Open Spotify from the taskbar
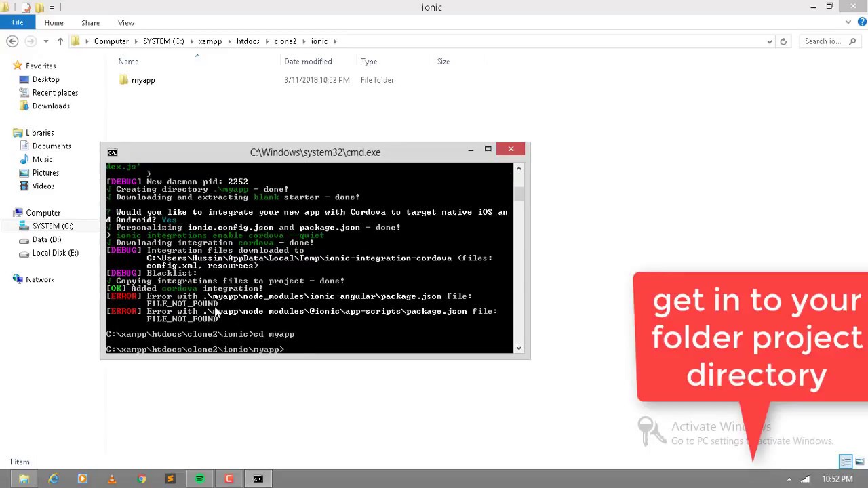868x488 pixels. (x=199, y=479)
